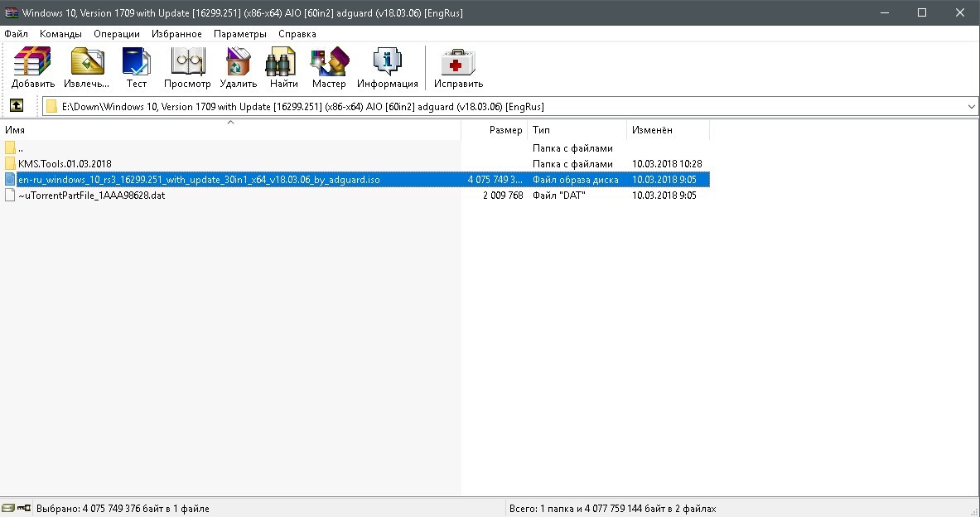The width and height of the screenshot is (980, 517).
Task: Click the Добавить (Add) toolbar icon
Action: (x=32, y=67)
